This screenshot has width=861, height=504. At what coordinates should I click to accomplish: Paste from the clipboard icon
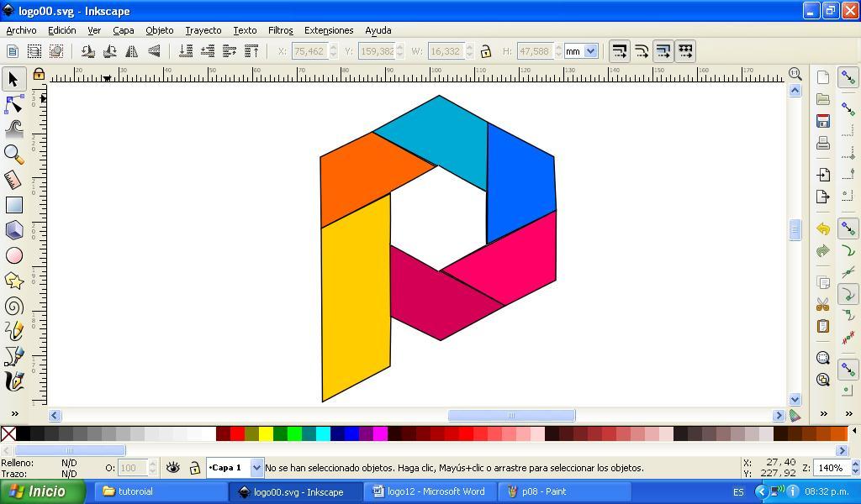pyautogui.click(x=822, y=326)
